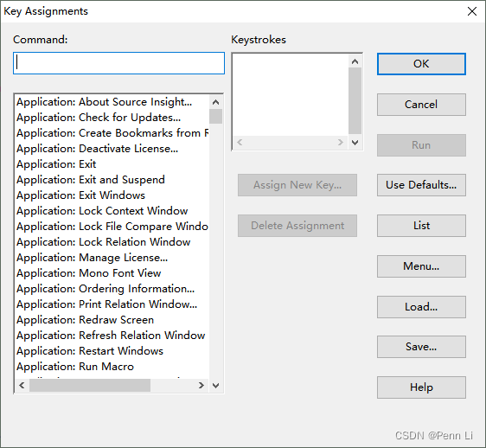Click the Keystrokes box left scroll arrow
Viewport: 486px width, 448px height.
(240, 143)
